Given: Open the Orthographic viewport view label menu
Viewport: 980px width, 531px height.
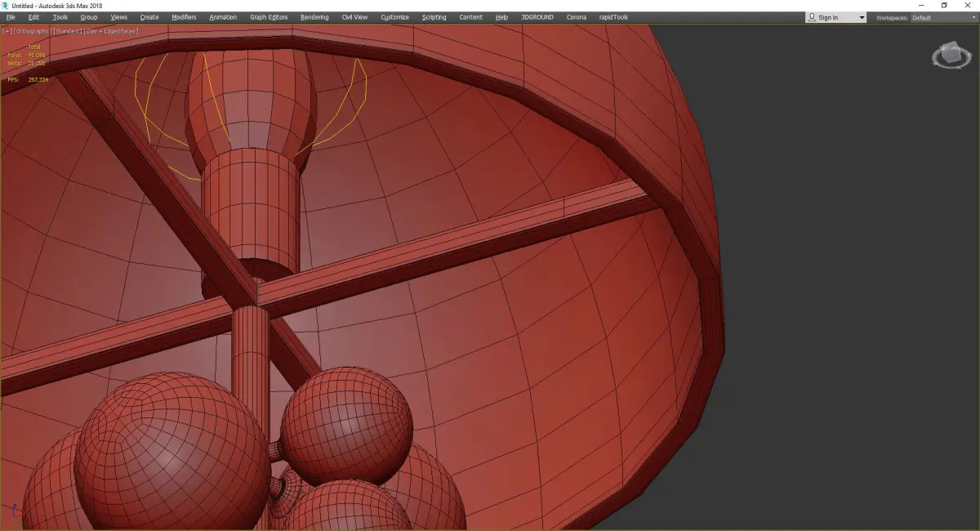Looking at the screenshot, I should coord(31,31).
